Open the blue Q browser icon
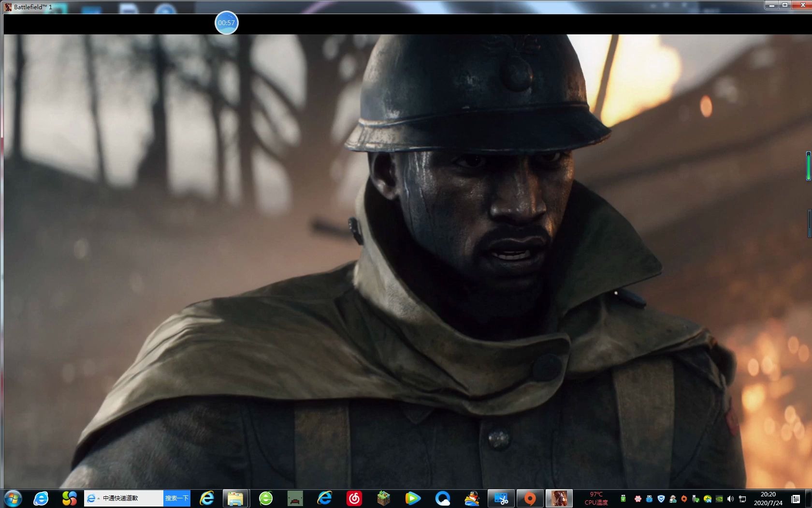 pos(442,498)
